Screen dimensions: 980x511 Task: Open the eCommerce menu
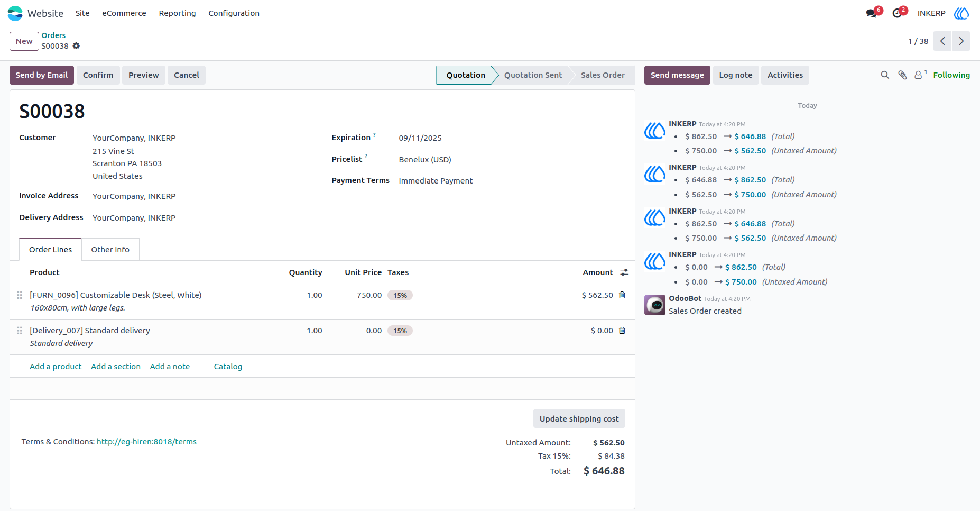[x=124, y=13]
